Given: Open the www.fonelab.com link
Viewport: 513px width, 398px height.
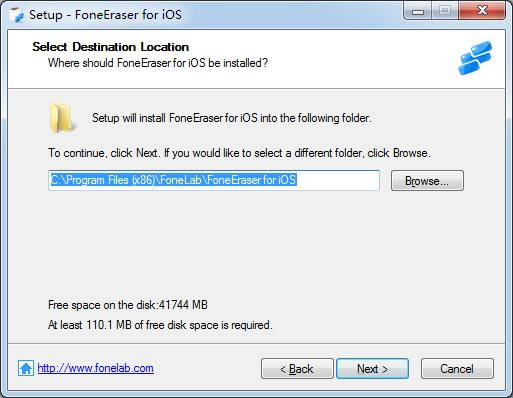Looking at the screenshot, I should tap(96, 368).
